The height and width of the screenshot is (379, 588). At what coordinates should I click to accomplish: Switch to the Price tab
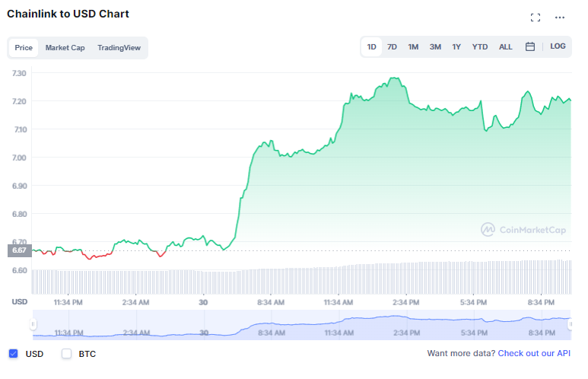pos(24,48)
